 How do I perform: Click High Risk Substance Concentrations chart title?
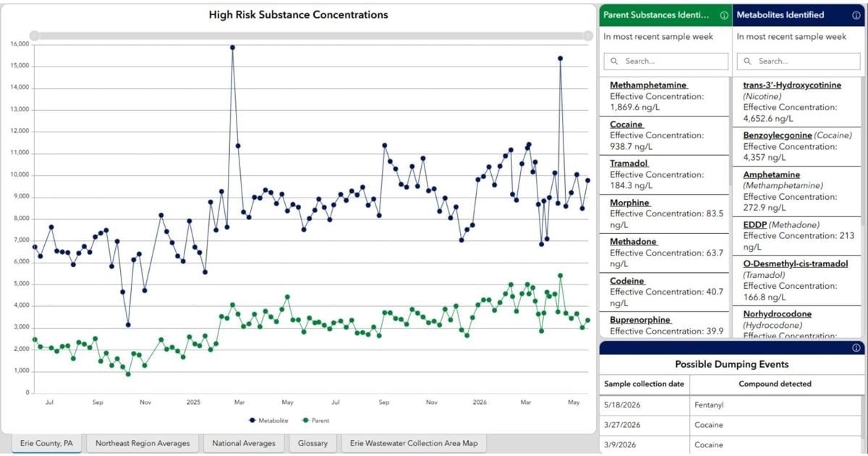(x=298, y=14)
